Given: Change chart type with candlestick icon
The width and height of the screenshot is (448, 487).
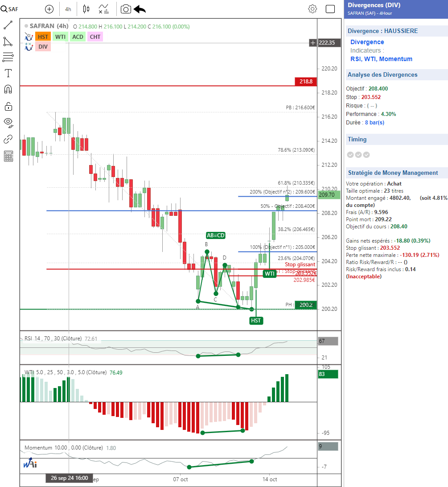Looking at the screenshot, I should pyautogui.click(x=86, y=9).
